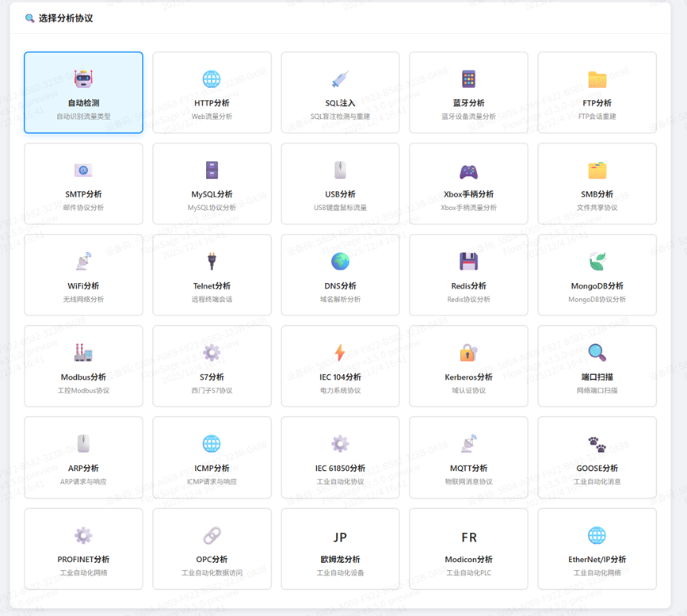Viewport: 687px width, 616px height.
Task: Click the plug icon for Telnet分析
Action: coord(212,262)
